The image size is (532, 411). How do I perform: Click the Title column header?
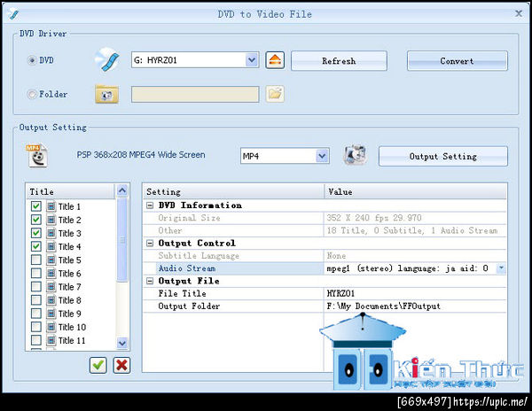point(71,191)
